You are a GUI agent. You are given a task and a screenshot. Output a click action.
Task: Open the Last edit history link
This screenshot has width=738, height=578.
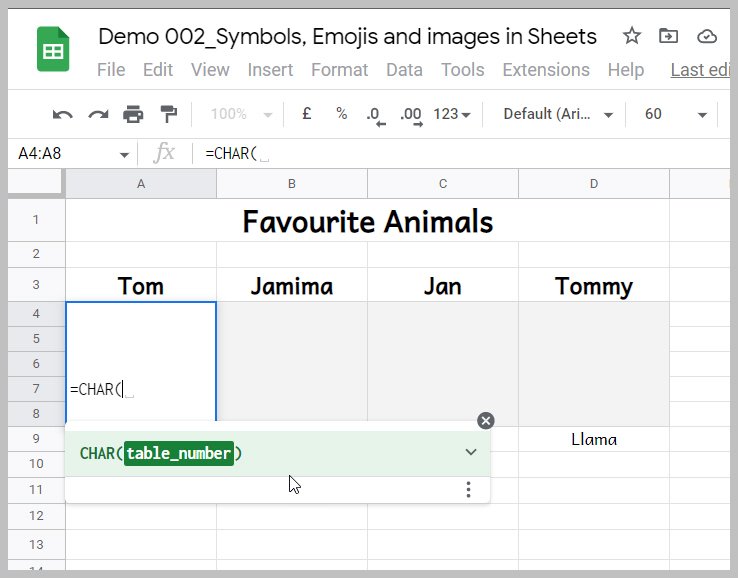pos(700,70)
